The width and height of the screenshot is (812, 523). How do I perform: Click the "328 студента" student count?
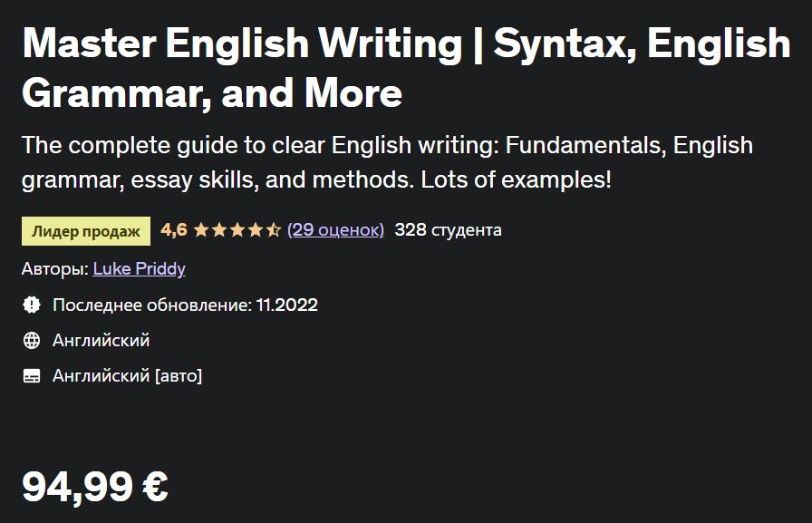(448, 230)
